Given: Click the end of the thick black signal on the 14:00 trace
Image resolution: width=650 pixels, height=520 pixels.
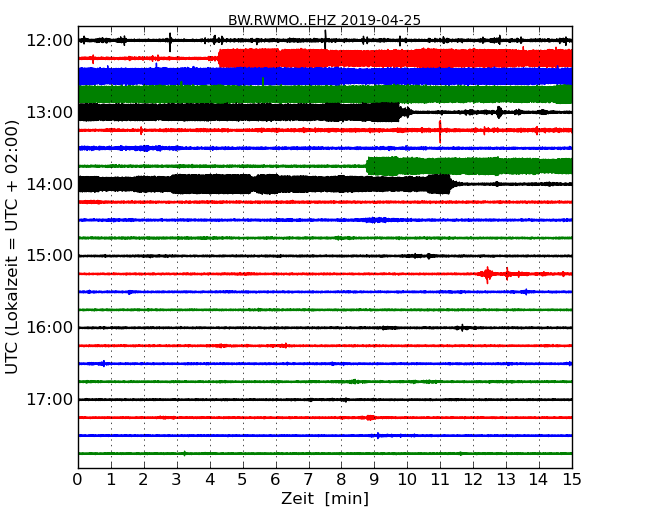Looking at the screenshot, I should click(x=452, y=184).
